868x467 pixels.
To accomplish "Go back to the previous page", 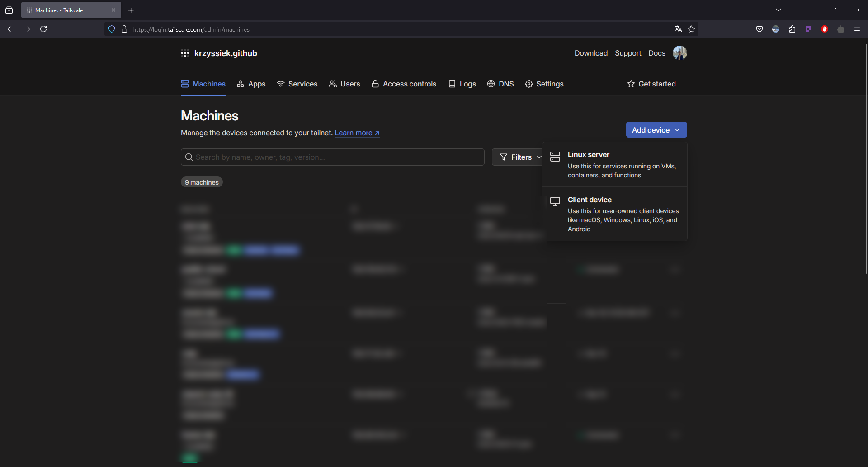I will 11,29.
